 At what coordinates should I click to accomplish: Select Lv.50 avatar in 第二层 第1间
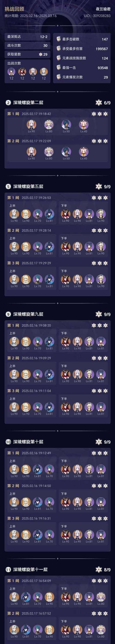[66, 124]
